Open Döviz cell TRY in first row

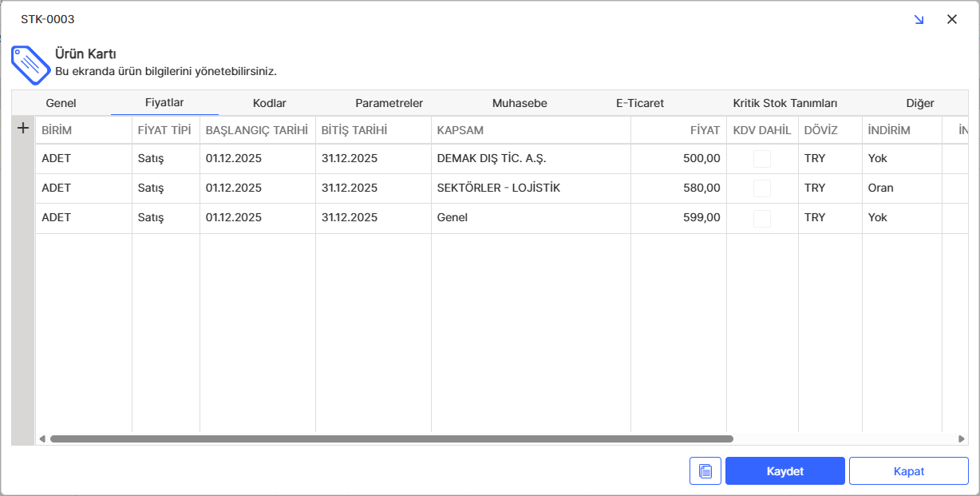(x=829, y=159)
